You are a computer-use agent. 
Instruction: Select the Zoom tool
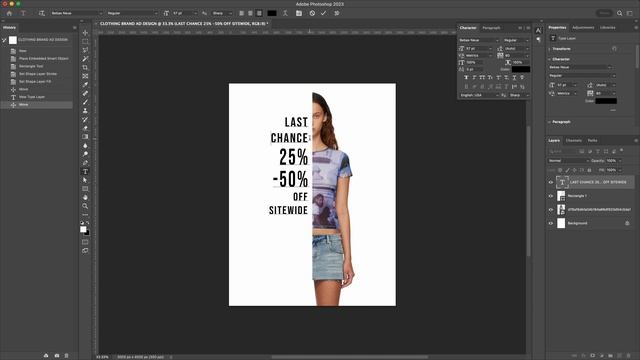(x=85, y=206)
